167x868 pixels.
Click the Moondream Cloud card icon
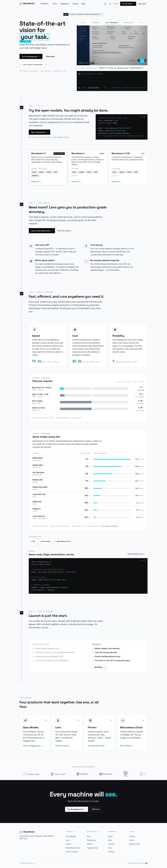[123, 720]
